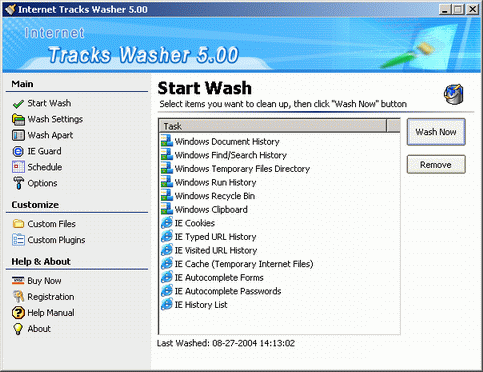Image resolution: width=483 pixels, height=372 pixels.
Task: Click the Custom Plugins list icon
Action: (18, 240)
